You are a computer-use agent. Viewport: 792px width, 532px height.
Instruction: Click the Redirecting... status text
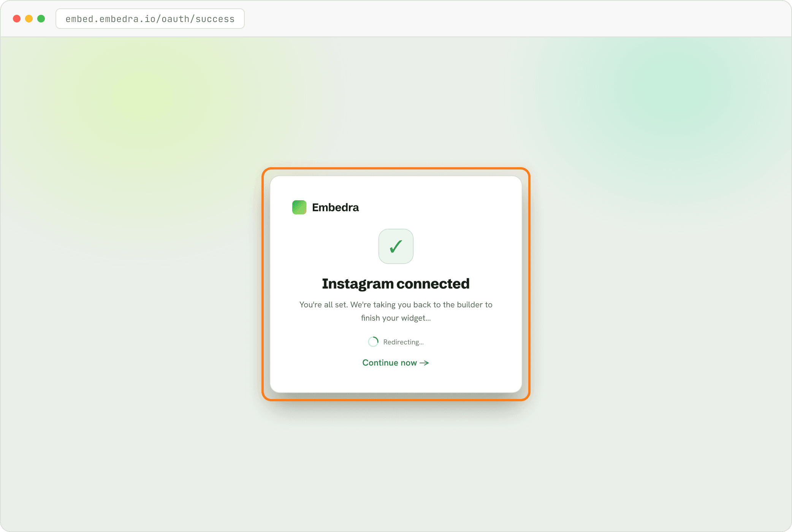pos(403,342)
